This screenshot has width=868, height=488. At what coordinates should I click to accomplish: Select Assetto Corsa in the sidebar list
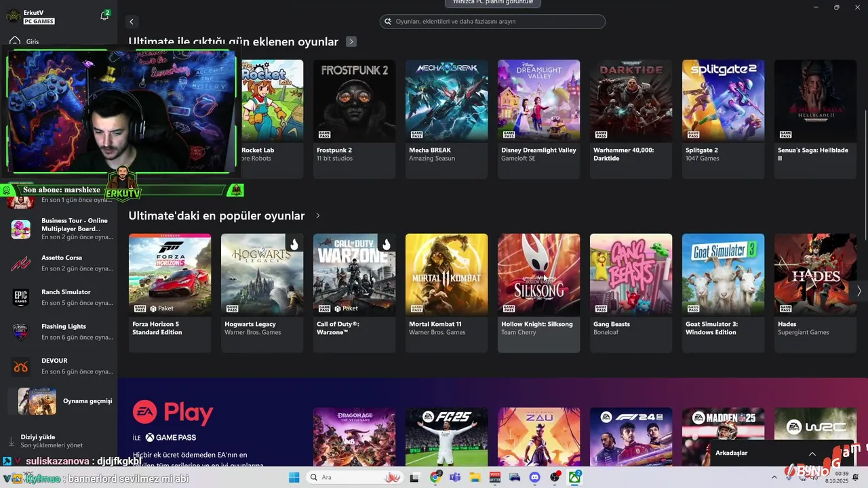(60, 263)
